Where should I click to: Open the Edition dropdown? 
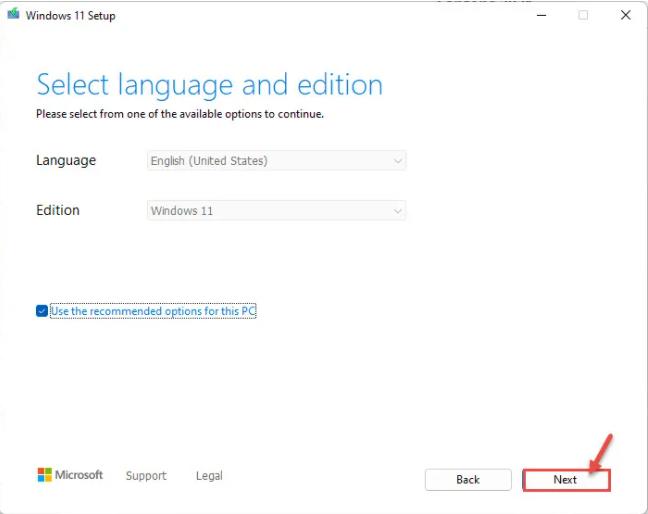click(x=276, y=210)
